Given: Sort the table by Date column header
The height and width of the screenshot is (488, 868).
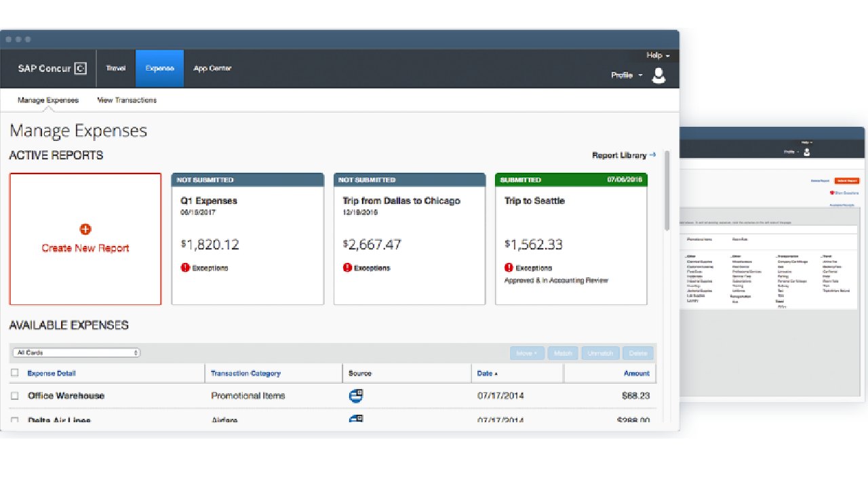Looking at the screenshot, I should [486, 373].
